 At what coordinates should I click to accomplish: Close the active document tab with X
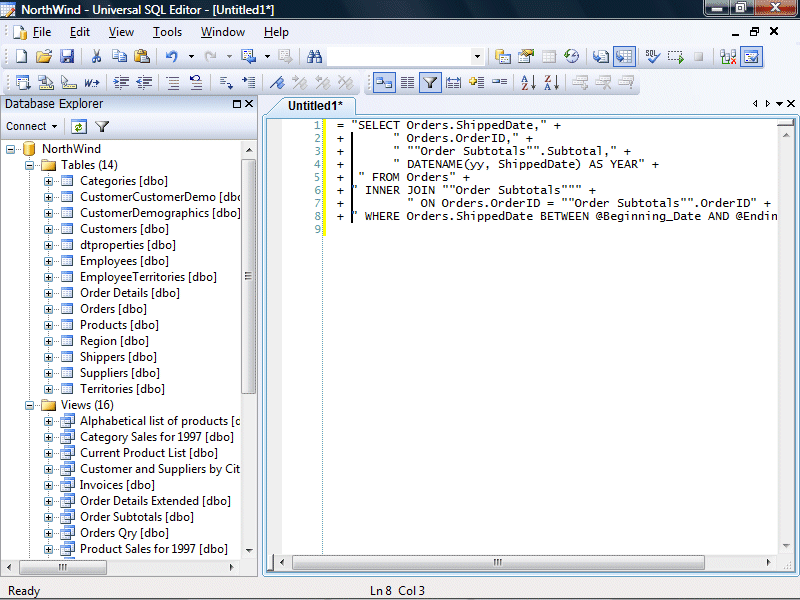pyautogui.click(x=791, y=104)
